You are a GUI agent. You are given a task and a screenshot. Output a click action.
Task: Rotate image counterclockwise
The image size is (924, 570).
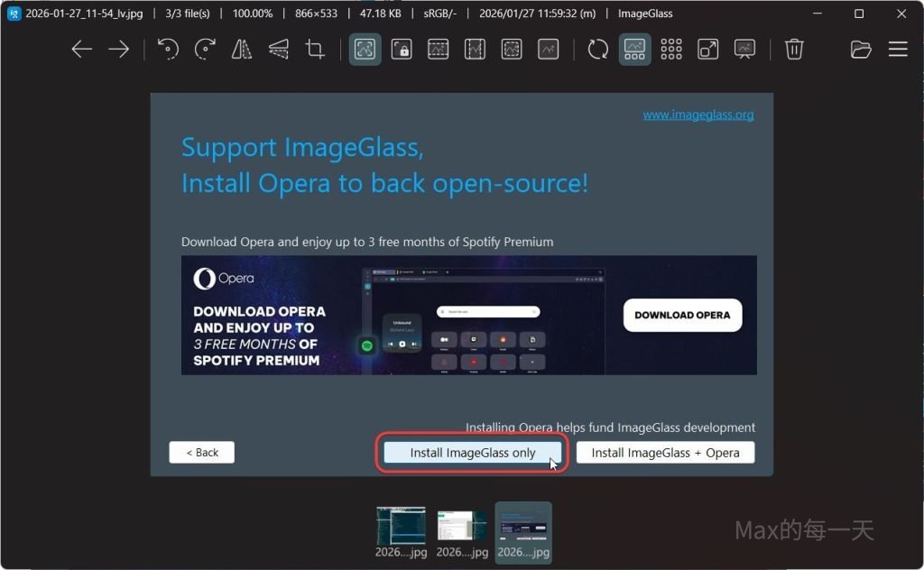(168, 50)
